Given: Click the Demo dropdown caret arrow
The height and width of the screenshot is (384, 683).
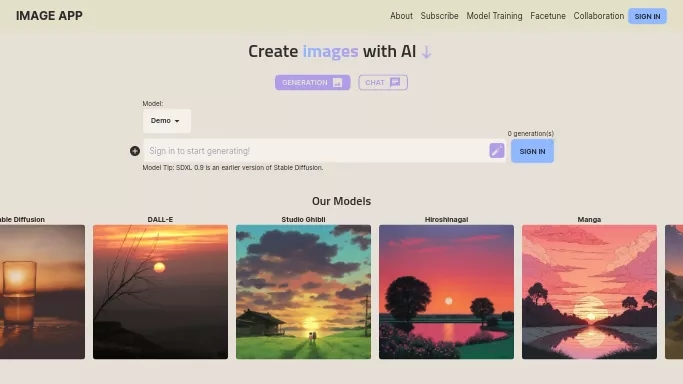Looking at the screenshot, I should point(177,121).
